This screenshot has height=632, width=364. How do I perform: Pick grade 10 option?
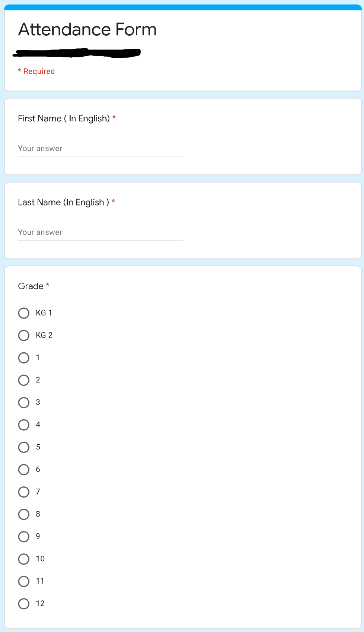tap(24, 559)
